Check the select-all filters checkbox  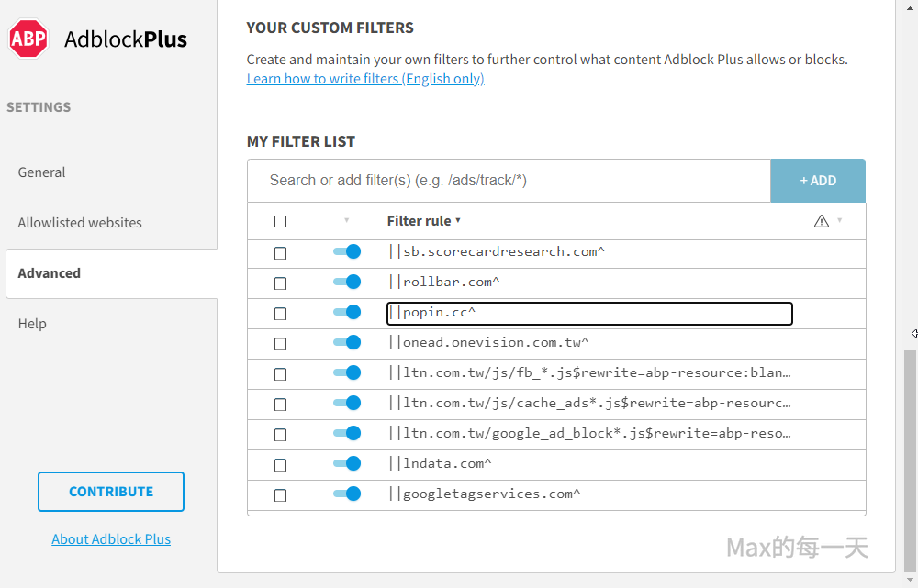click(280, 221)
